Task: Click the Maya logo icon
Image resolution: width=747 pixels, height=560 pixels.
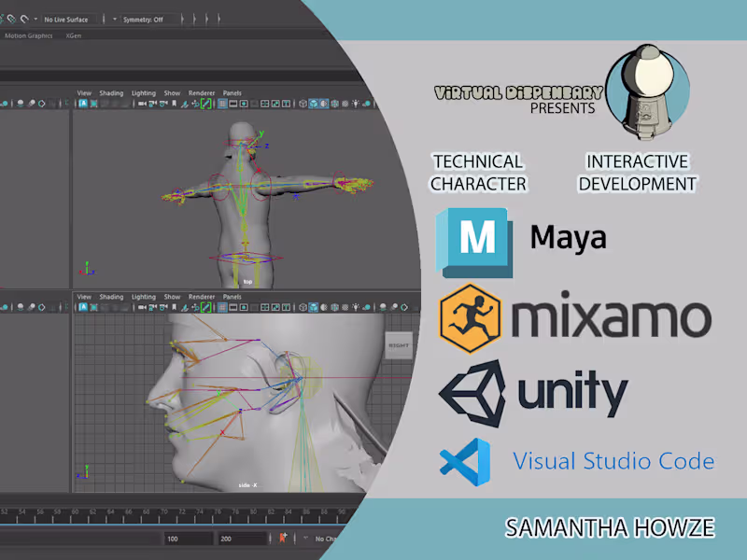Action: (474, 243)
